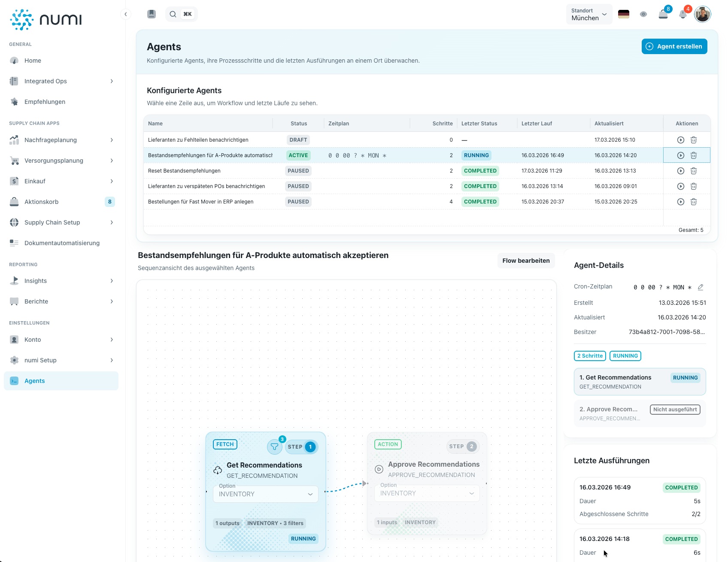
Task: Go to Empfehlungen in the sidebar
Action: pos(45,102)
